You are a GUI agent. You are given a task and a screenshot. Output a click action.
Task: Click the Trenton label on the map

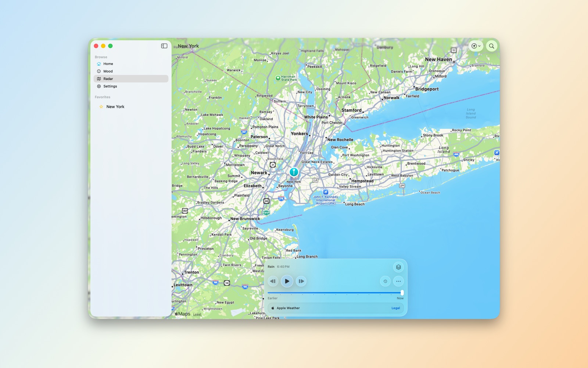pos(191,272)
